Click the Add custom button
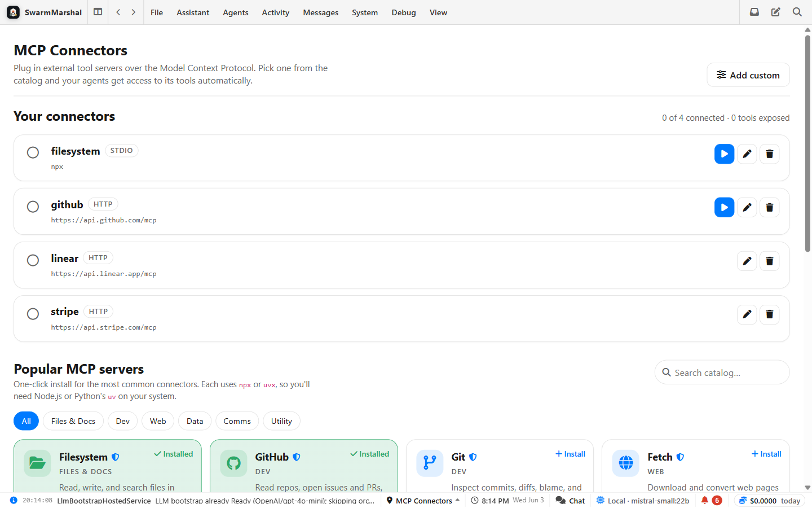This screenshot has width=812, height=508. (x=748, y=75)
